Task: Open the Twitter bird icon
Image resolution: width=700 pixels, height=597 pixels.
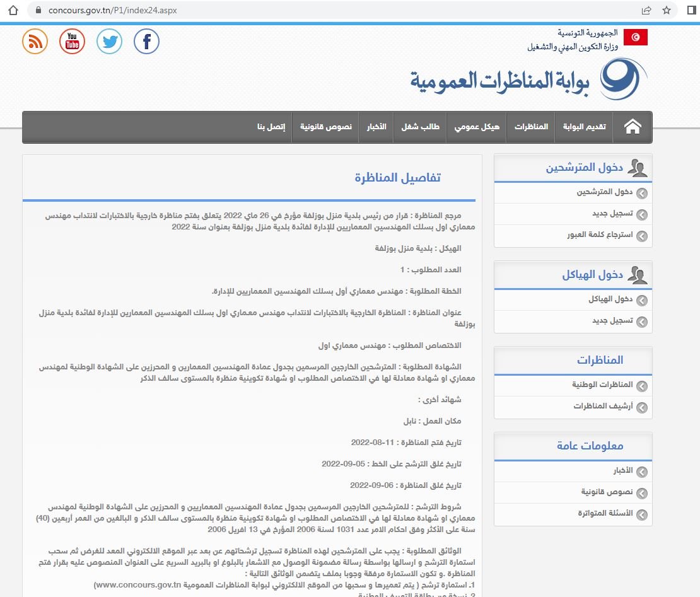Action: tap(109, 42)
